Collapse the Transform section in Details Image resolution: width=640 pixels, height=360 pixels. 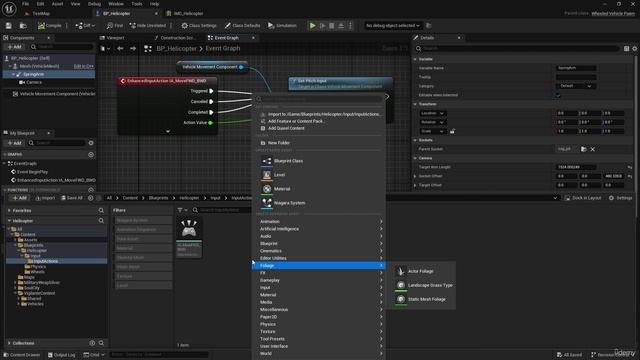coord(416,104)
